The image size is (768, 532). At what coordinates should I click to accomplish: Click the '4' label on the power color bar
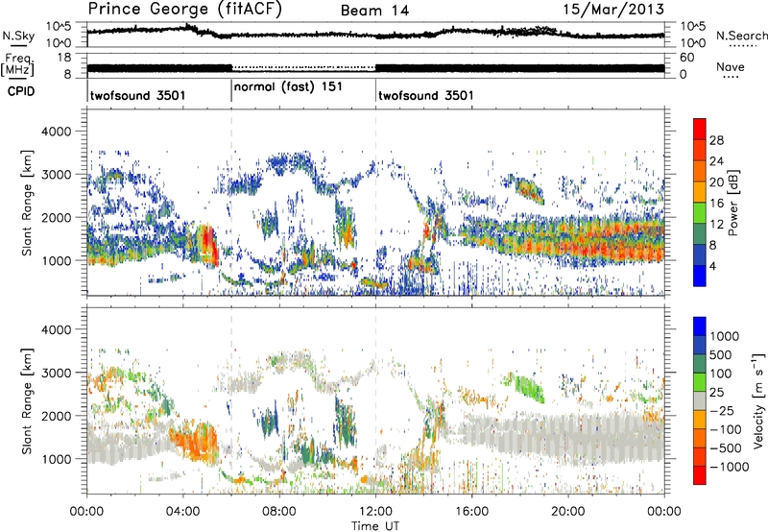712,266
